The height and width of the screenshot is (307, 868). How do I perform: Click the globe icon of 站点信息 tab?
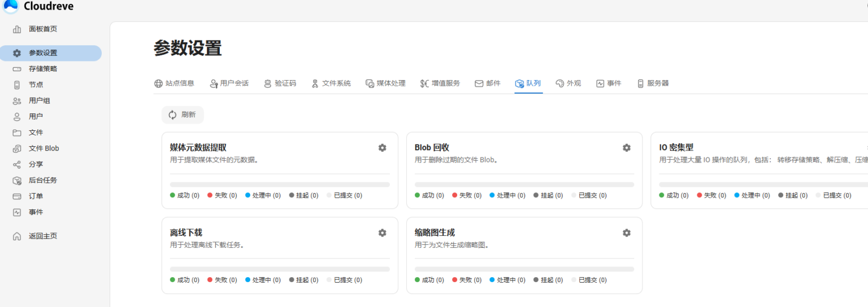point(158,84)
